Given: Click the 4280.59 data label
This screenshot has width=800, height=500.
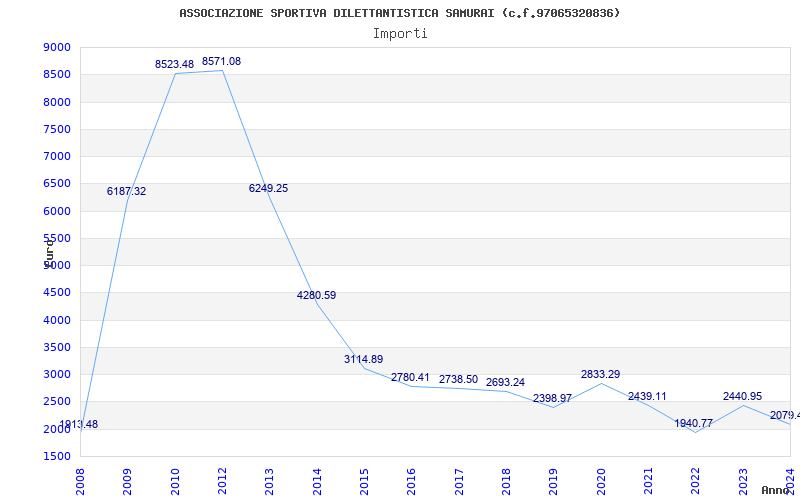Looking at the screenshot, I should 316,296.
